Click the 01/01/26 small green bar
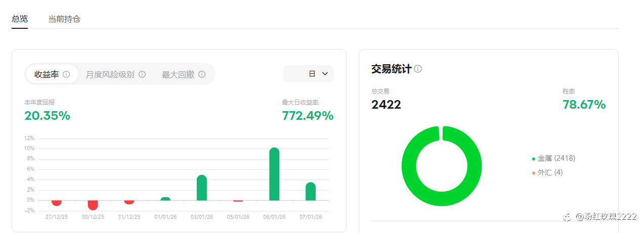This screenshot has width=644, height=233. click(165, 199)
